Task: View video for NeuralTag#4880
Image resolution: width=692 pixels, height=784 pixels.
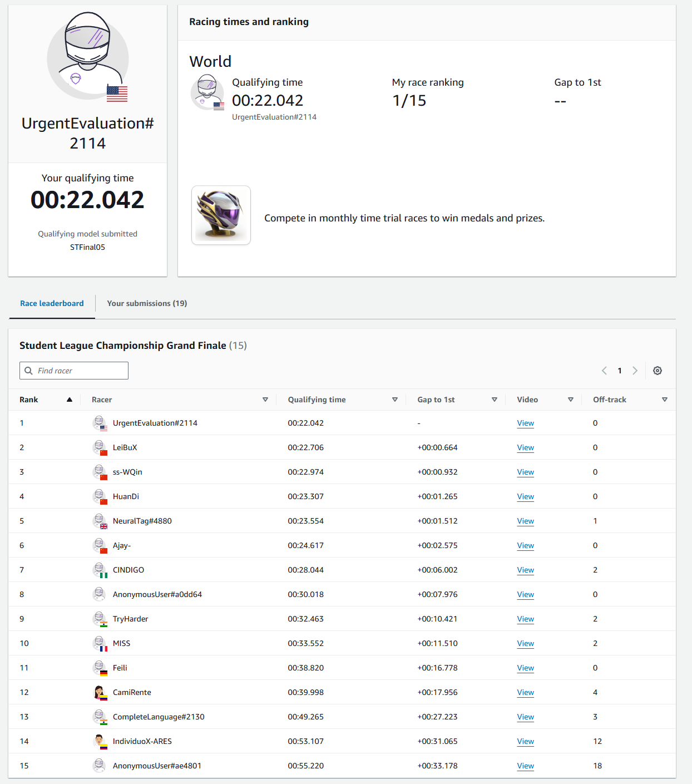Action: click(x=525, y=521)
